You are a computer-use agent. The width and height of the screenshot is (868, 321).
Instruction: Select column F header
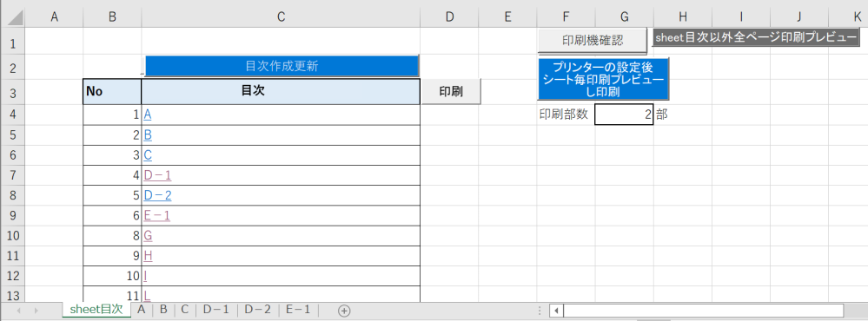pyautogui.click(x=566, y=17)
